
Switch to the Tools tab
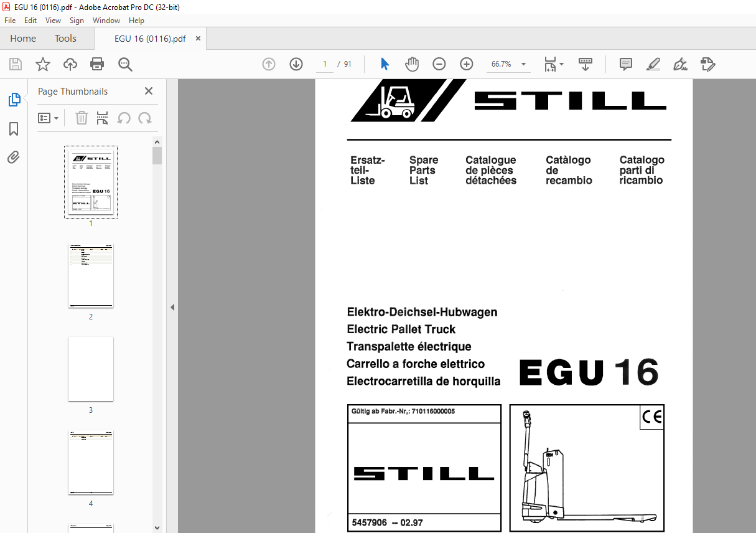65,38
